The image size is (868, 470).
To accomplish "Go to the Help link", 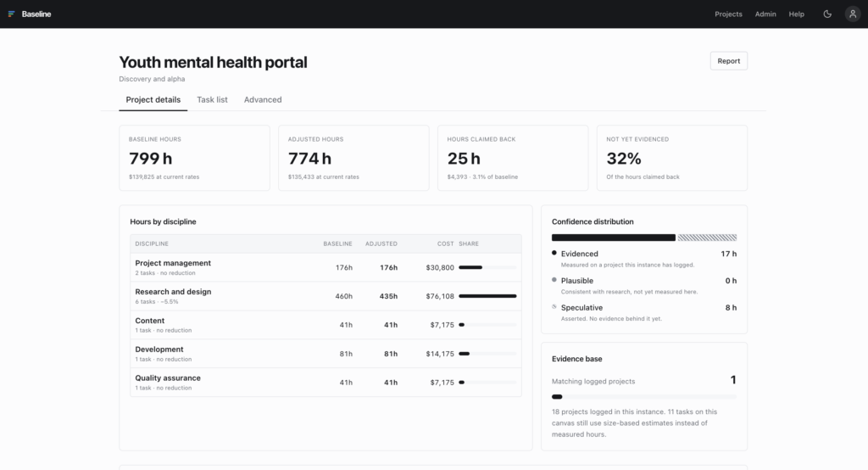I will [x=796, y=14].
